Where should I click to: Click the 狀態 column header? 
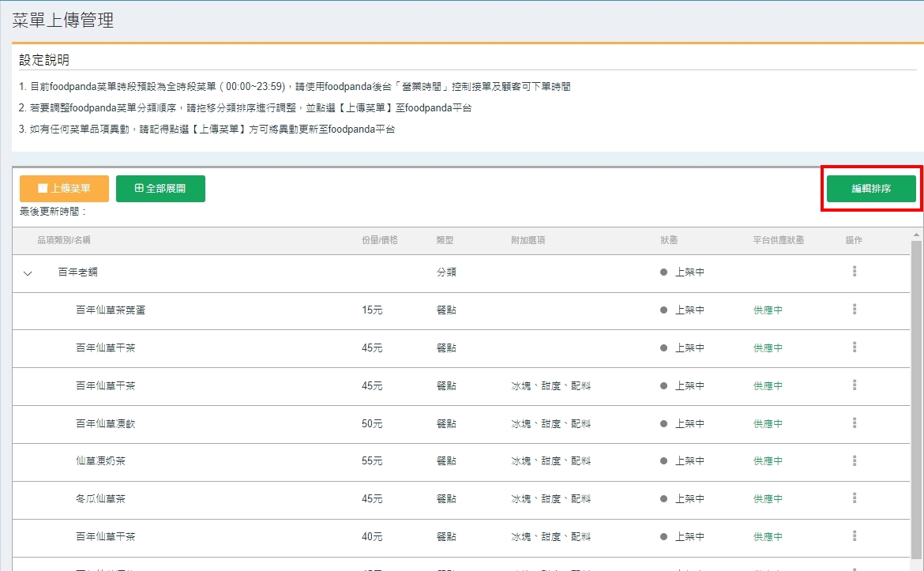(669, 240)
